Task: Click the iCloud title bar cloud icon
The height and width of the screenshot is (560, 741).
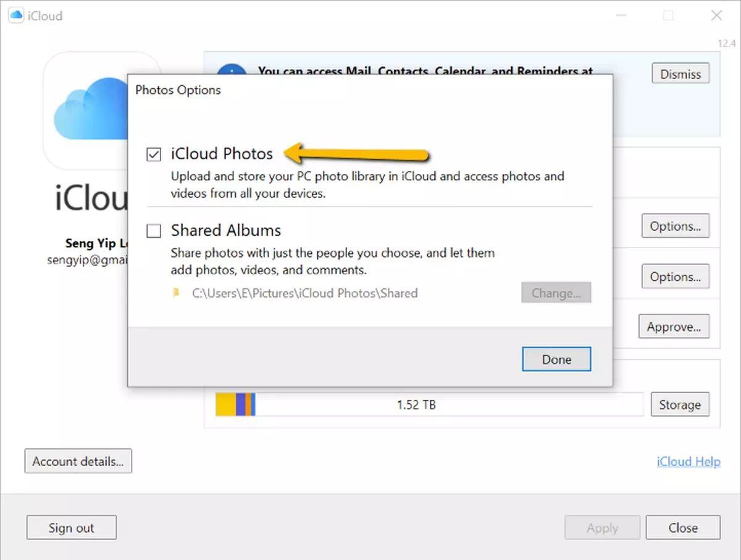Action: [16, 15]
